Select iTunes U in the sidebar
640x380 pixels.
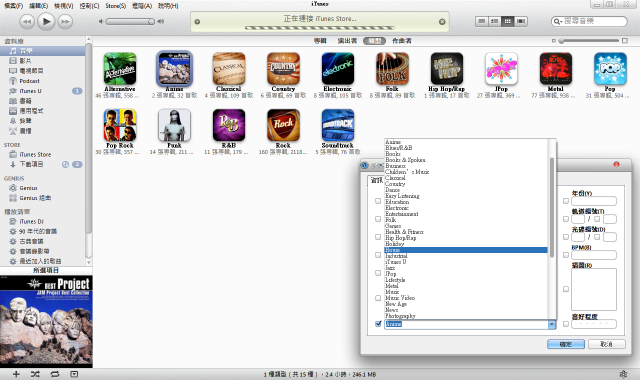click(x=31, y=91)
